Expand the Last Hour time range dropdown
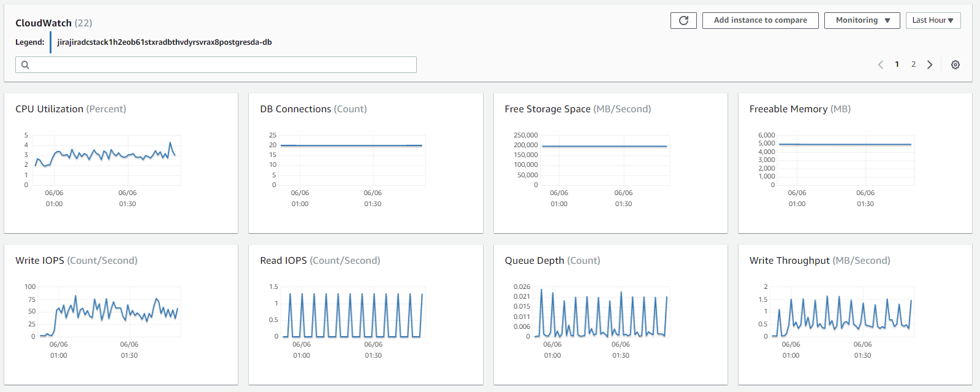The height and width of the screenshot is (392, 980). [933, 20]
